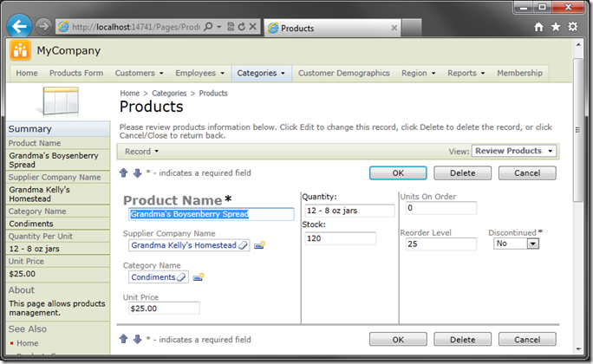Click the Unit Price field showing $25.00
Screen dimensions: 593x364
coord(164,309)
